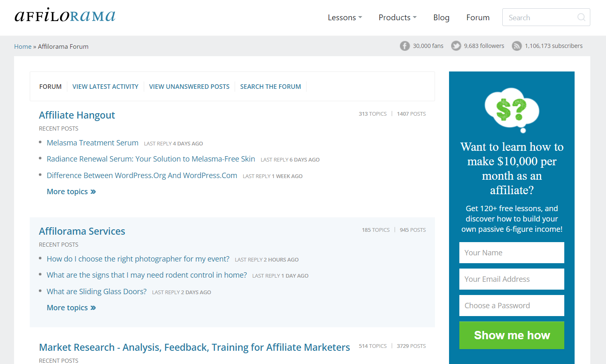The image size is (606, 364).
Task: Click the search magnifier icon
Action: tap(581, 17)
